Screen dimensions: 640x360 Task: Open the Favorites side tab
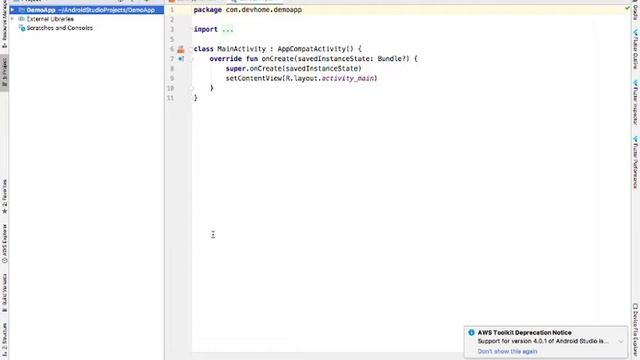4,197
